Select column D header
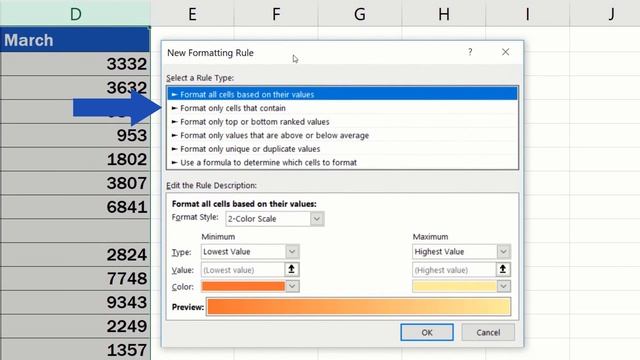This screenshot has width=640, height=360. pos(75,14)
